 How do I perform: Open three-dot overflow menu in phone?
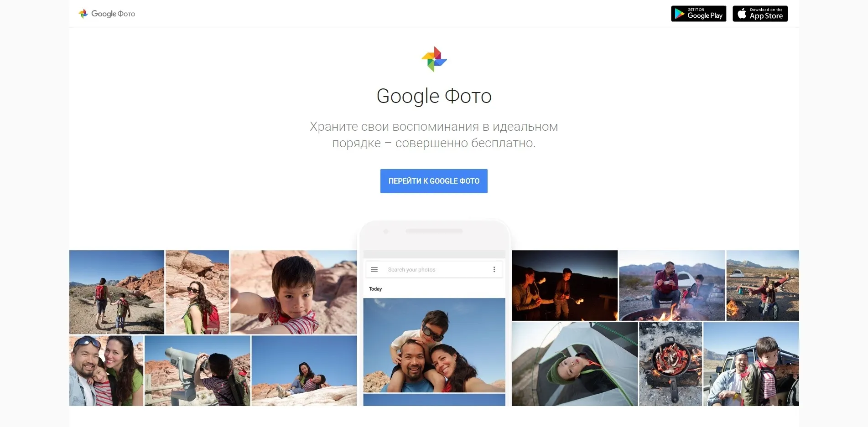coord(494,269)
